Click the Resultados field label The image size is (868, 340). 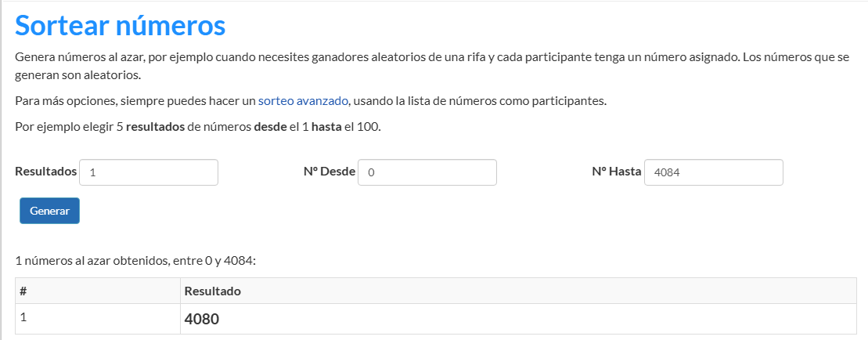click(46, 172)
